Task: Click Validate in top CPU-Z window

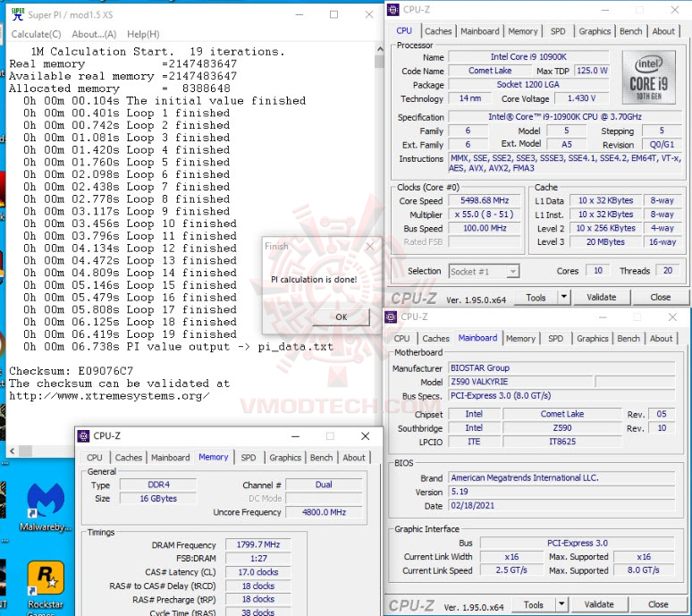Action: point(602,298)
